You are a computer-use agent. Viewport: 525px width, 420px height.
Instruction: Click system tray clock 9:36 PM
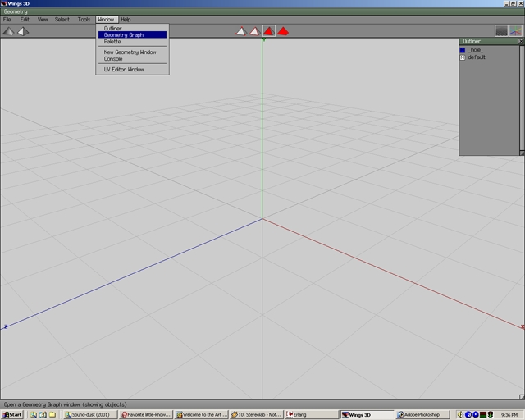click(x=509, y=415)
